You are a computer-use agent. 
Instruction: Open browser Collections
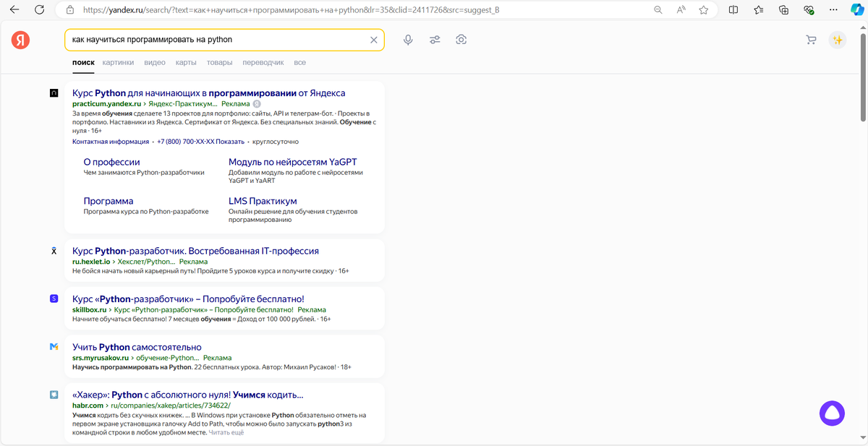tap(783, 10)
